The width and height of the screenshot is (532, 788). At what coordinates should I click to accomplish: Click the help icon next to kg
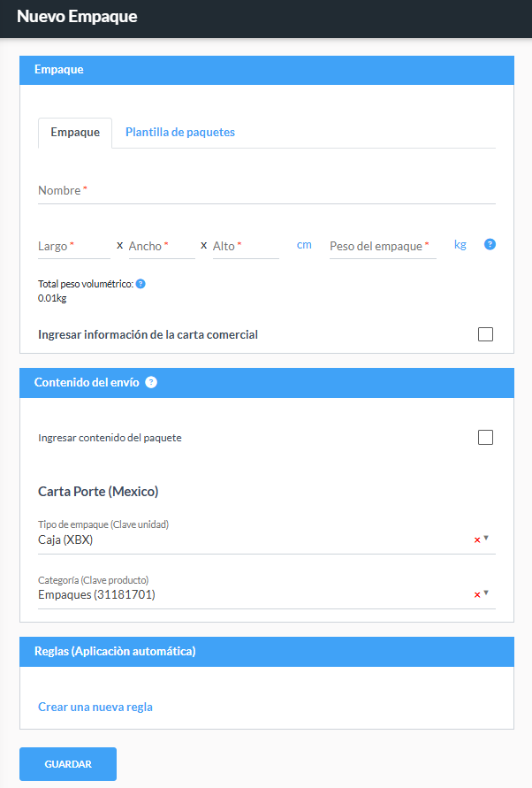[490, 244]
